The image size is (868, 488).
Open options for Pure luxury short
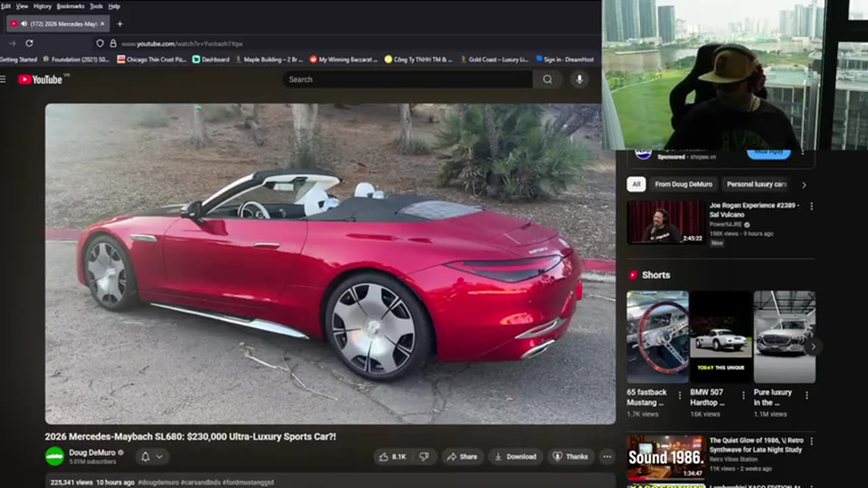tap(806, 395)
